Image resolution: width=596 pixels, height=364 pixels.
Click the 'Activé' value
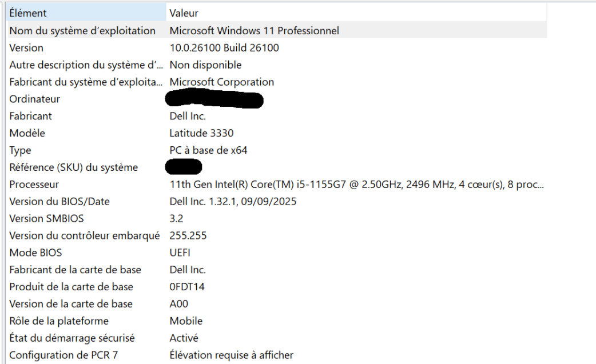[x=184, y=338]
